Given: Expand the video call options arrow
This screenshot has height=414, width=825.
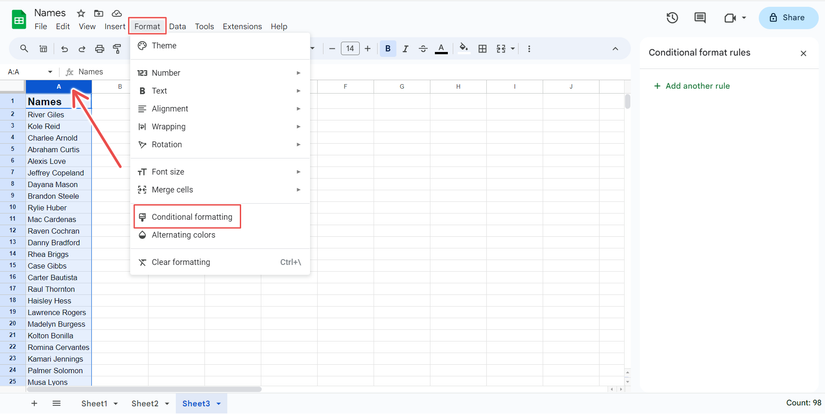Looking at the screenshot, I should 744,18.
